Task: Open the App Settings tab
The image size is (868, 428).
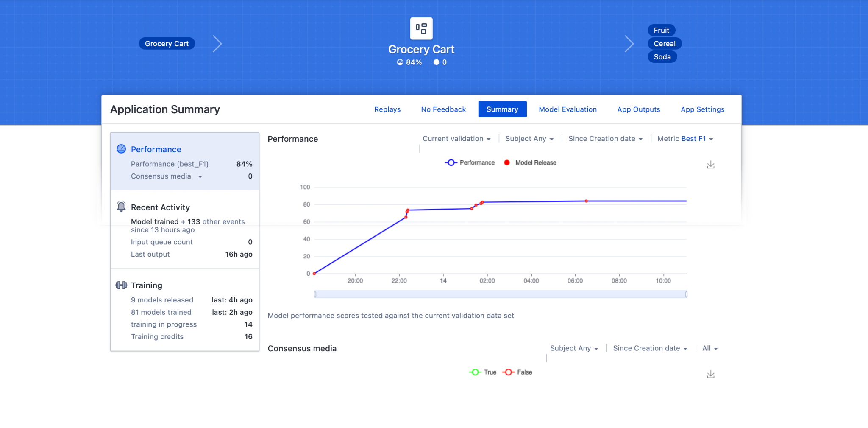Action: (x=702, y=109)
